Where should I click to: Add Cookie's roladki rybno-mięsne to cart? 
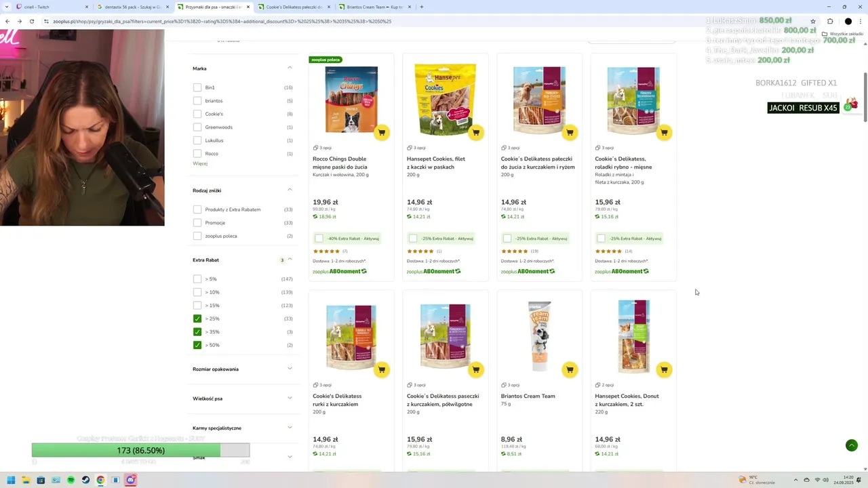(x=664, y=132)
